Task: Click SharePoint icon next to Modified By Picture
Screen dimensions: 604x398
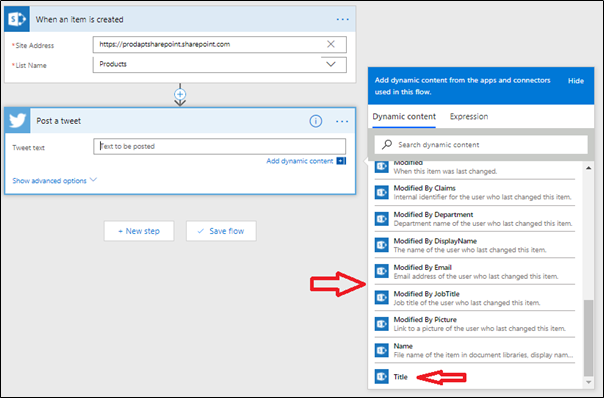Action: (x=382, y=324)
